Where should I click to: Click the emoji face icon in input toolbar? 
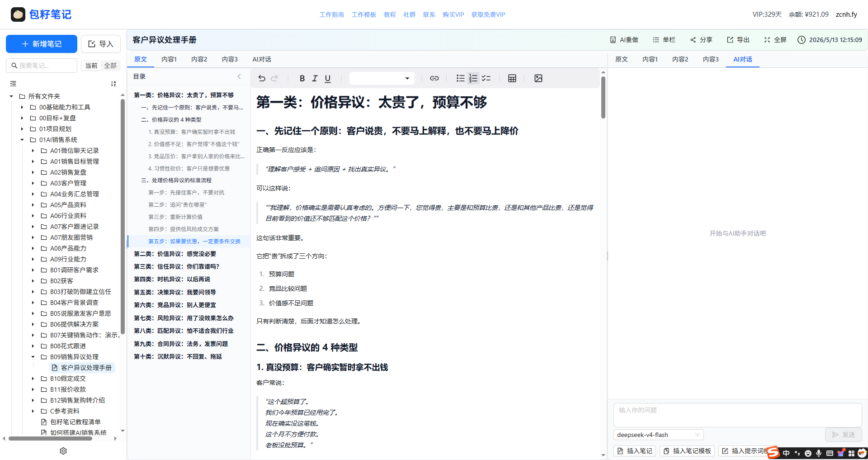coord(808,453)
